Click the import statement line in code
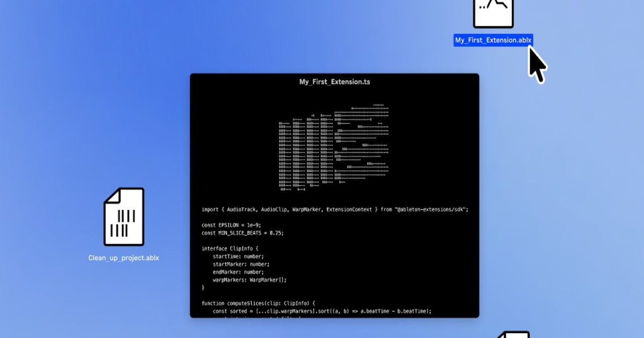The height and width of the screenshot is (338, 644). click(x=335, y=210)
